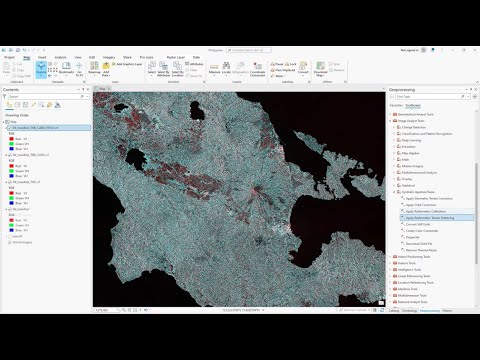
Task: Switch to the Analysis ribbon tab
Action: tap(60, 57)
